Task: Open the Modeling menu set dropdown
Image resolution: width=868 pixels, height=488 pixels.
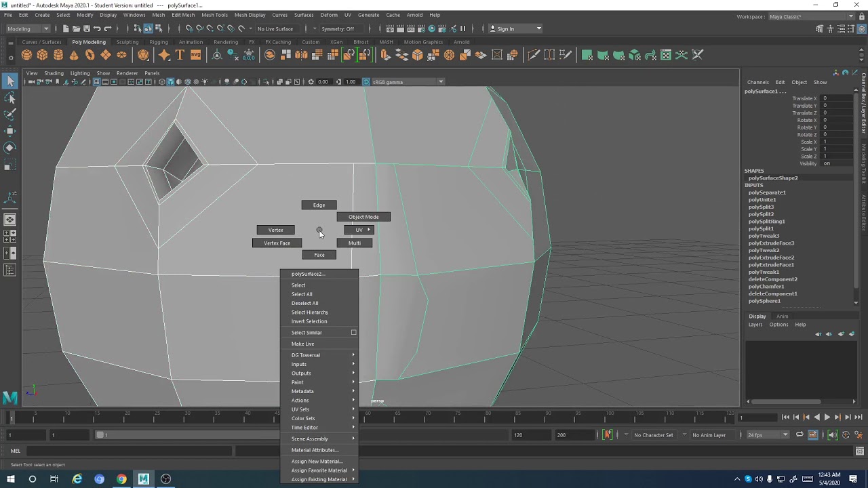Action: [28, 28]
